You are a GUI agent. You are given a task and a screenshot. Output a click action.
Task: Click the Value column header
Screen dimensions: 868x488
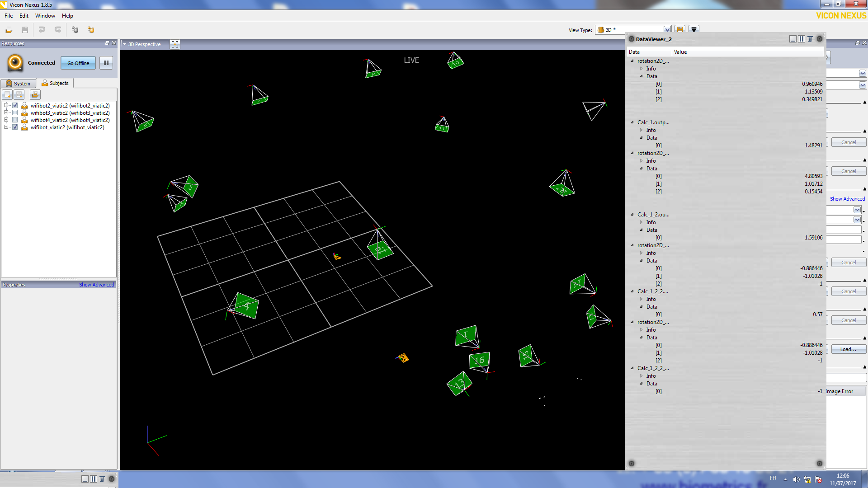pos(748,52)
